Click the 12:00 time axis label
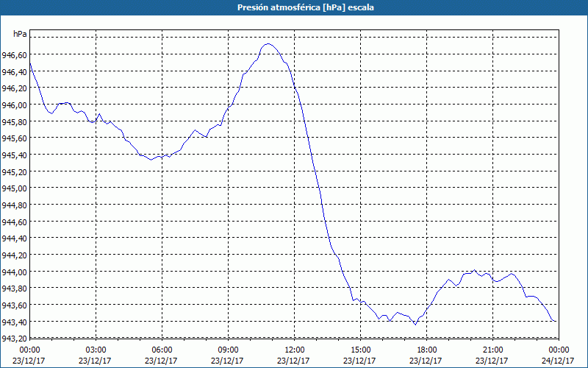 point(295,350)
